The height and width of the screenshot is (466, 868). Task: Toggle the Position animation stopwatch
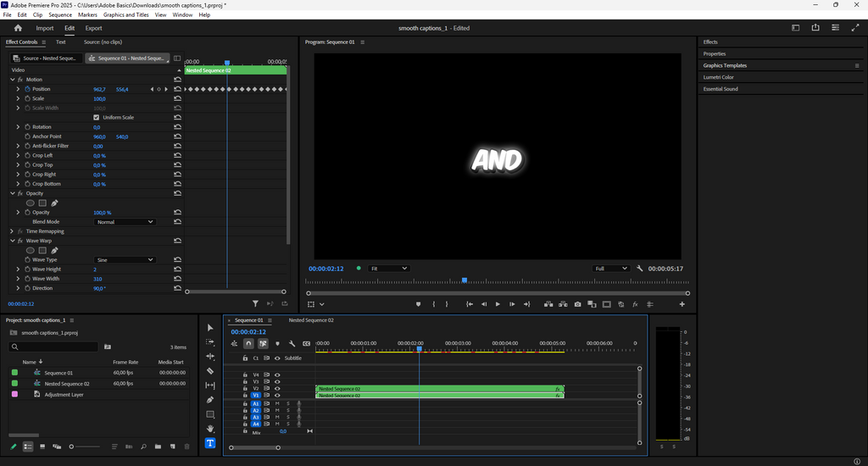tap(27, 89)
